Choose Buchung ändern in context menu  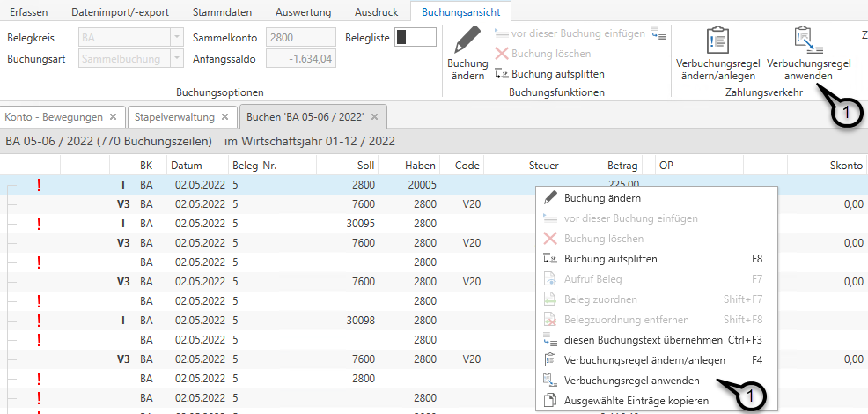[x=602, y=198]
